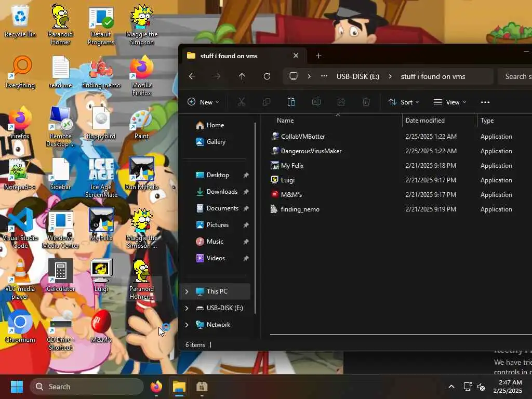Screen dimensions: 532x399
Task: Open the floppybird desktop file
Action: pyautogui.click(x=101, y=123)
